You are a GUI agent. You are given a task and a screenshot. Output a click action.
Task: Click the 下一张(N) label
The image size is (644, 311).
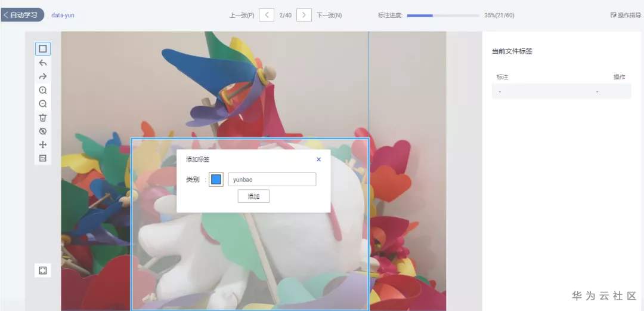329,16
